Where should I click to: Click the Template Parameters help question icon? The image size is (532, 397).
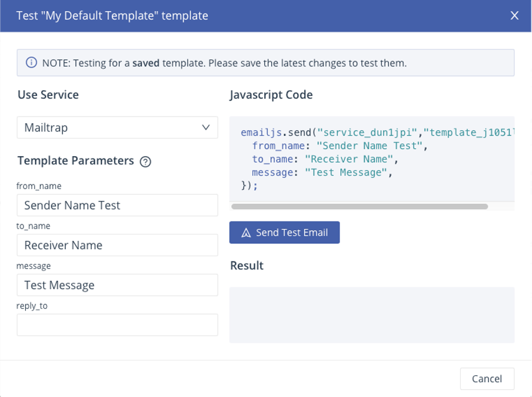click(x=145, y=161)
